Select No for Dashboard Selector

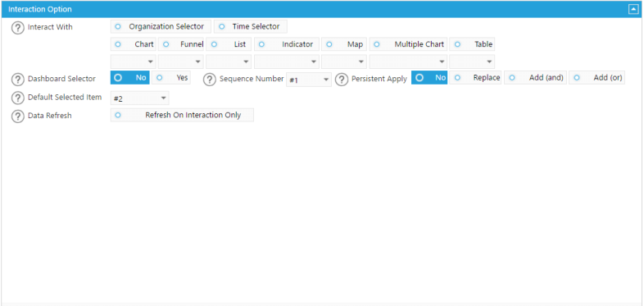point(130,77)
